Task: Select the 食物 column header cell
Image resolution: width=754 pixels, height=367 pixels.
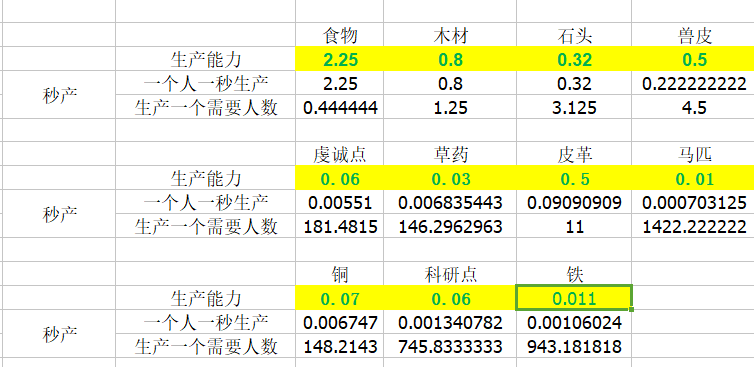Action: pyautogui.click(x=339, y=36)
